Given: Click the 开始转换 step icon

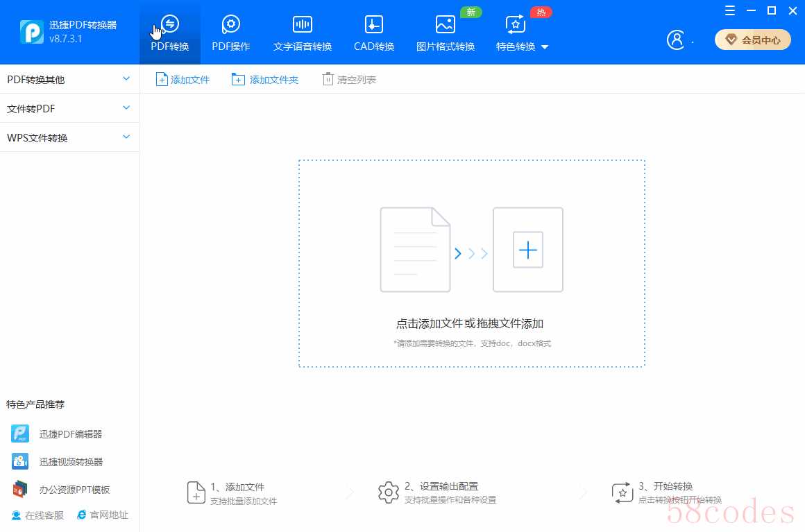Looking at the screenshot, I should coord(622,492).
